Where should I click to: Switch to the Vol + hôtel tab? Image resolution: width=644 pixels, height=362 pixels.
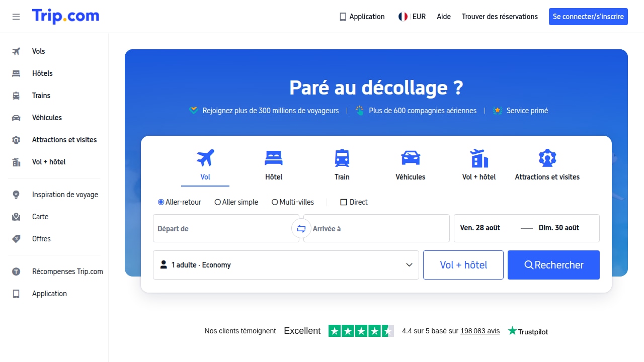479,166
